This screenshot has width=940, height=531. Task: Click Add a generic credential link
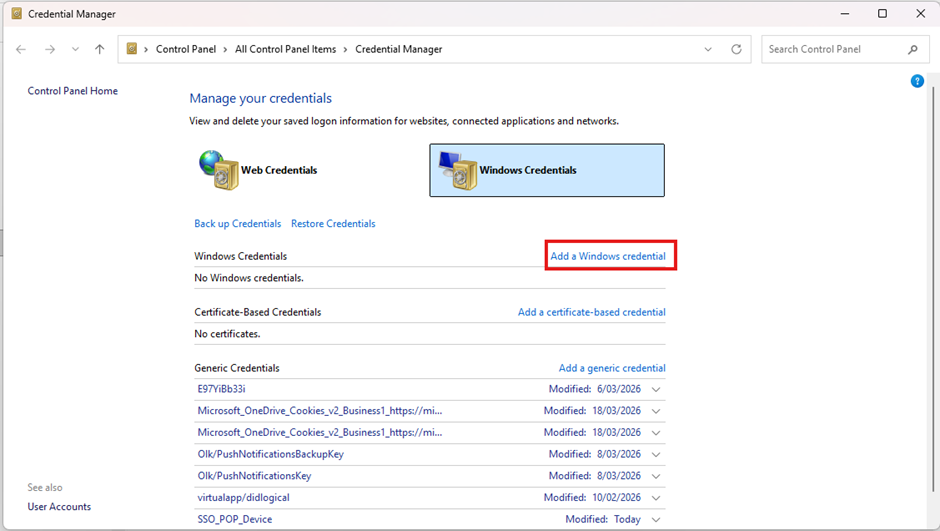pos(612,368)
